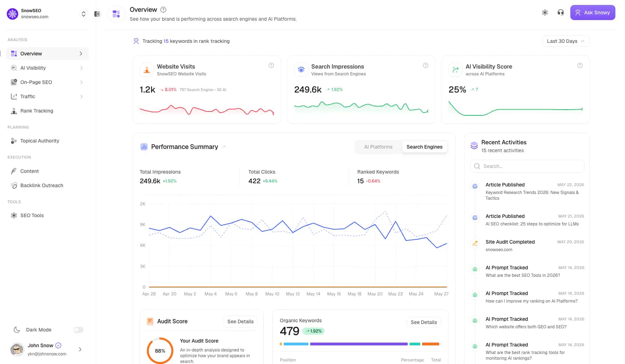Click the rank tracking robot icon

pyautogui.click(x=136, y=41)
